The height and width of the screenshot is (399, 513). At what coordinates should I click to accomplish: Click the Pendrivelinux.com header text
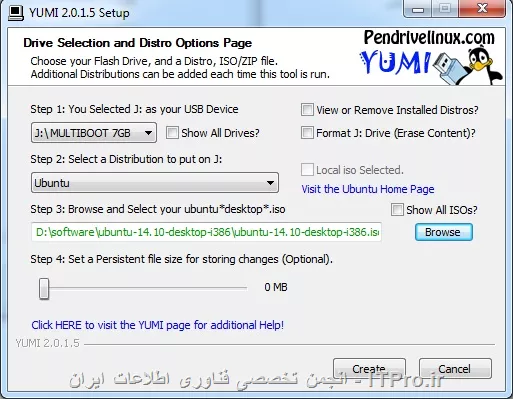(x=429, y=37)
